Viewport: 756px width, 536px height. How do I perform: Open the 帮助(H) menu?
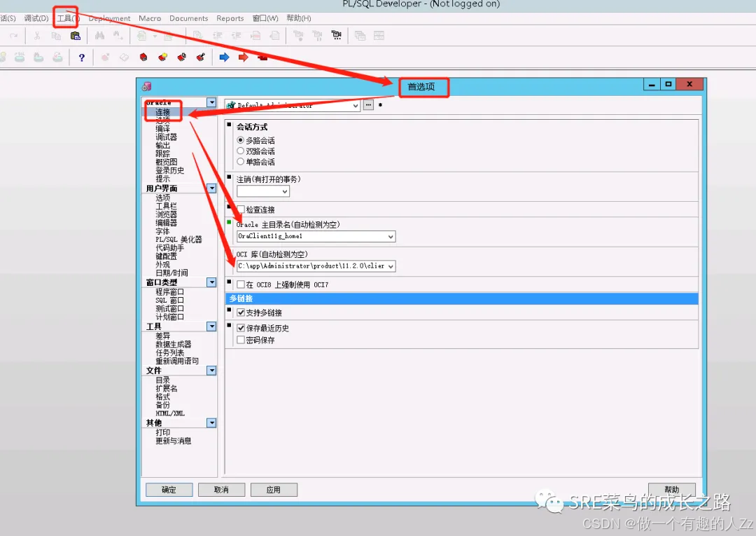coord(298,18)
